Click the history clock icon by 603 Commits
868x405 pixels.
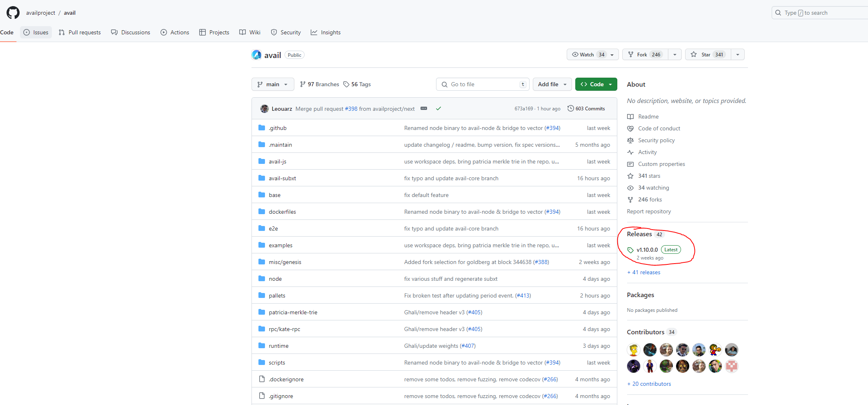coord(570,108)
